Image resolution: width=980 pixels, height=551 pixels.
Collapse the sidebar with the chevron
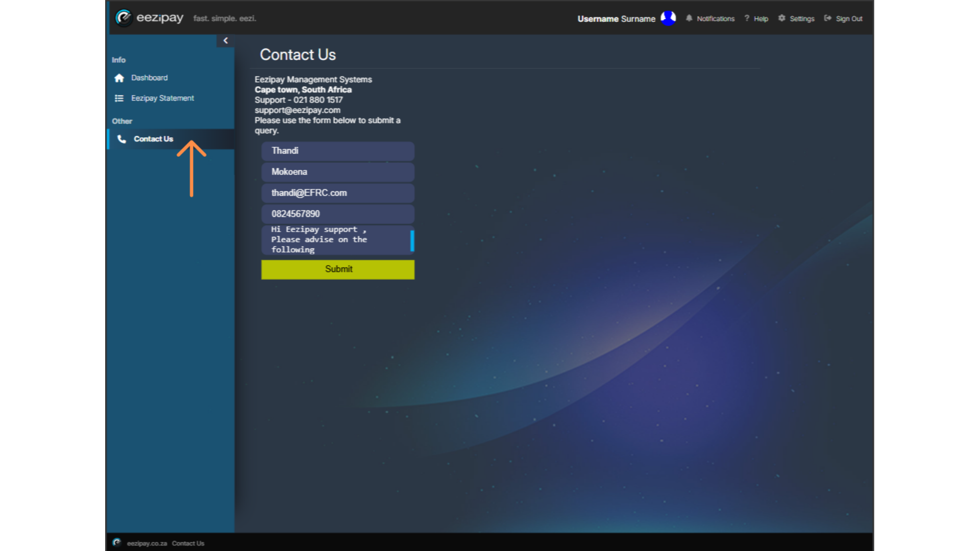225,41
